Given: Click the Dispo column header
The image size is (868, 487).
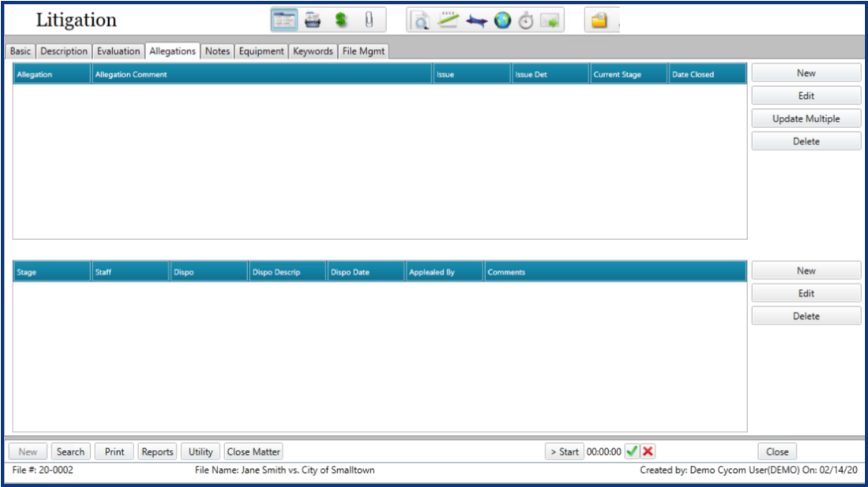Looking at the screenshot, I should pyautogui.click(x=209, y=272).
